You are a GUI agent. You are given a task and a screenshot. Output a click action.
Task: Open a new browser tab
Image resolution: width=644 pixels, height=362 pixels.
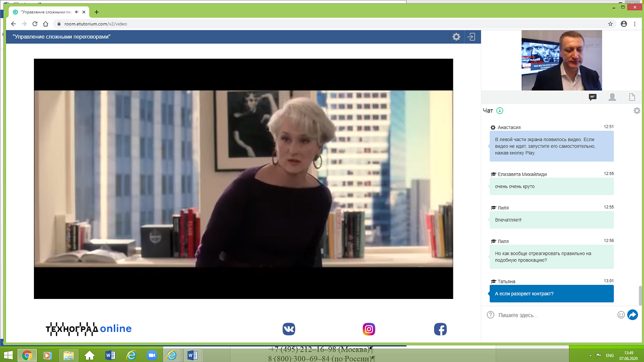[x=97, y=12]
